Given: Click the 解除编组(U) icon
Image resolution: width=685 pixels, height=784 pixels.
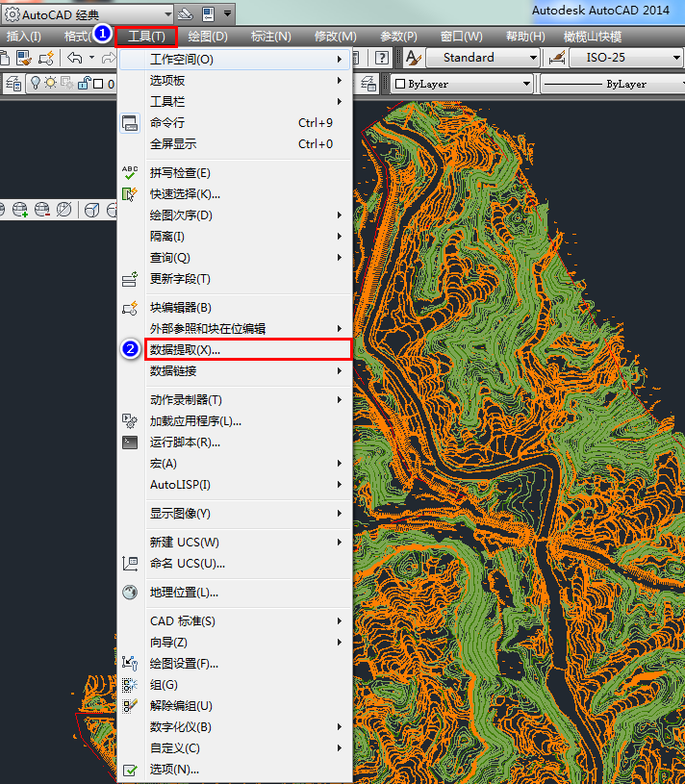Looking at the screenshot, I should tap(130, 706).
